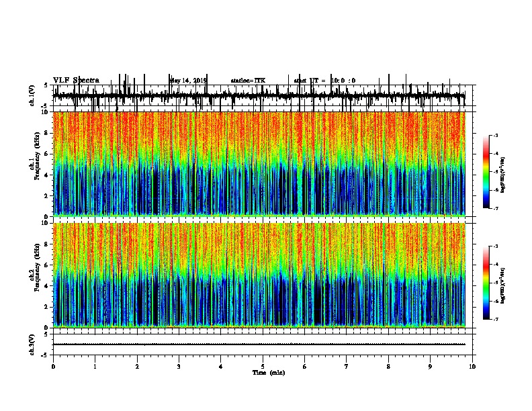Click the ch.3(V) axis label
Screen dimensions: 532x411
coord(32,345)
